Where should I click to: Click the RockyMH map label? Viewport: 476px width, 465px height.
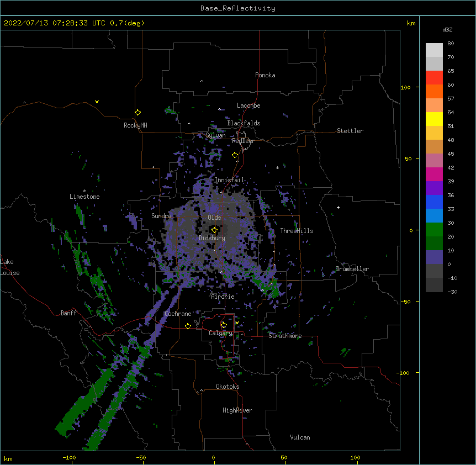click(135, 125)
